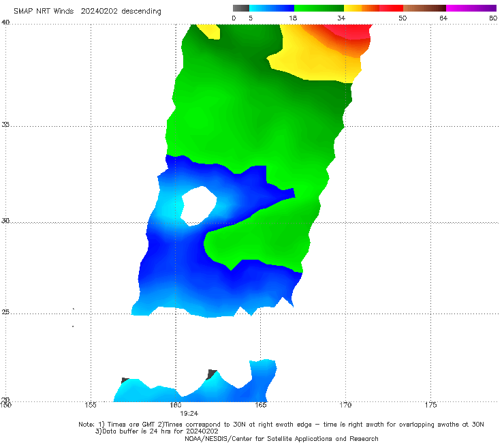The height and width of the screenshot is (443, 504).
Task: Click the blue 5–18 color bar segment
Action: coord(272,8)
